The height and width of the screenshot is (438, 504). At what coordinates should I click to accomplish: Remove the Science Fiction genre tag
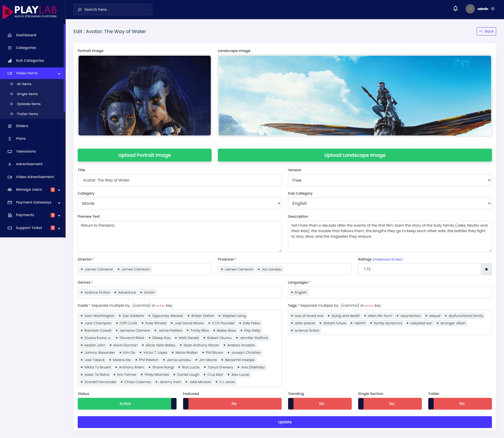(x=82, y=292)
